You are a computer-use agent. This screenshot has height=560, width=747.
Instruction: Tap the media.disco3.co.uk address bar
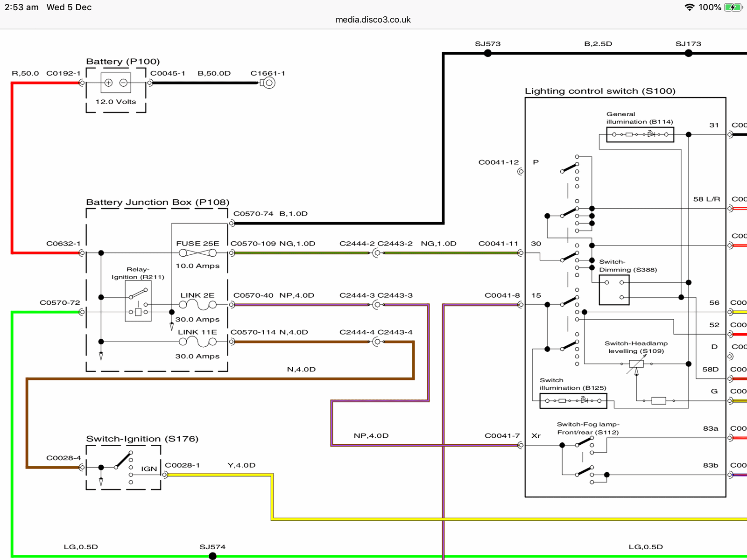coord(373,20)
